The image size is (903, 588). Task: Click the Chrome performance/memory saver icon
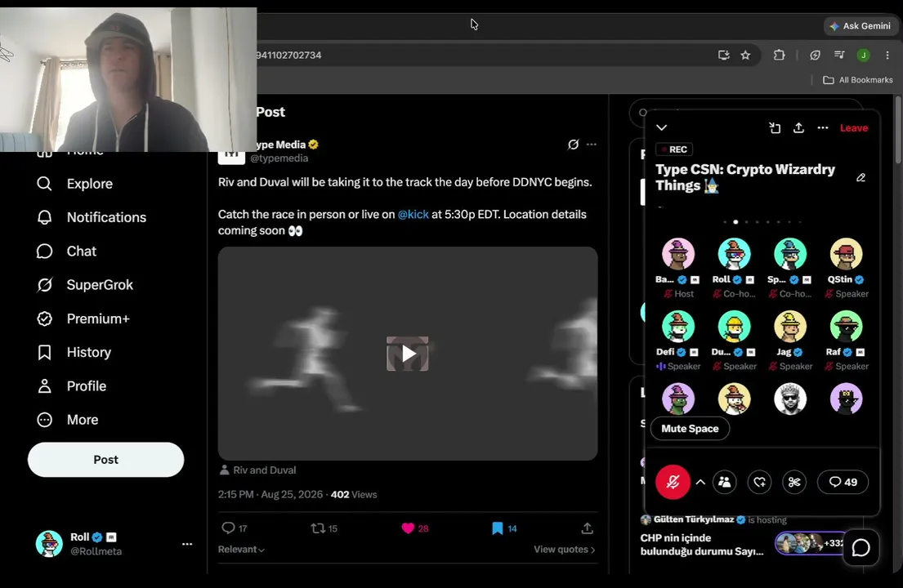(x=815, y=56)
